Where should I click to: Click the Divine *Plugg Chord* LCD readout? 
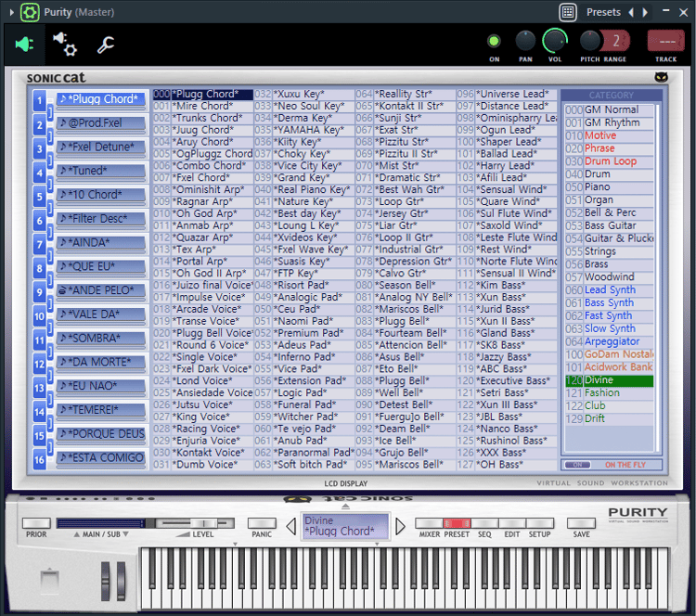point(345,526)
